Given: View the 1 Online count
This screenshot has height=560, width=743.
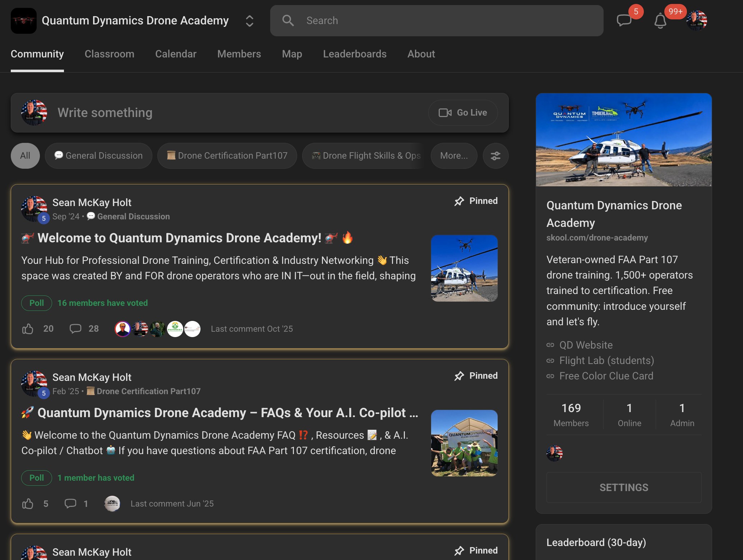Looking at the screenshot, I should click(x=629, y=415).
